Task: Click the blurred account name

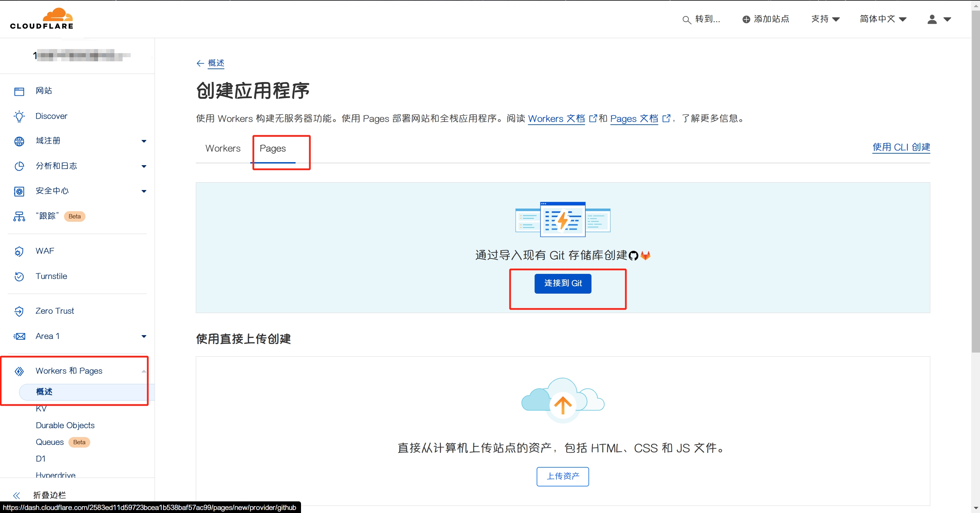Action: [81, 56]
